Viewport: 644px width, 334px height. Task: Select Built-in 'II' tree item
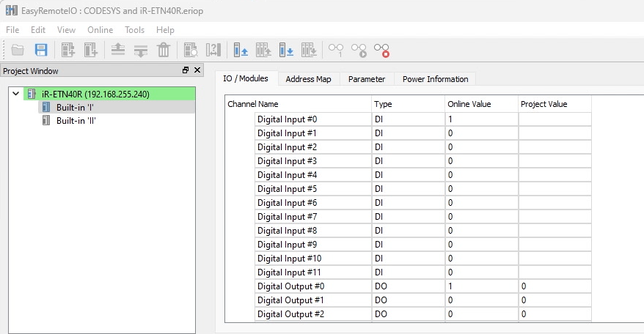(76, 121)
